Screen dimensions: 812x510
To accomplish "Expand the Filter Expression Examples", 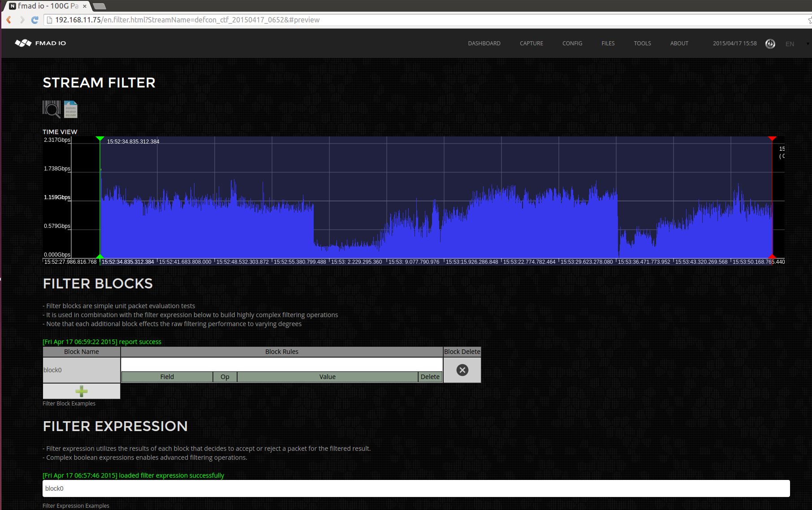I will coord(76,506).
